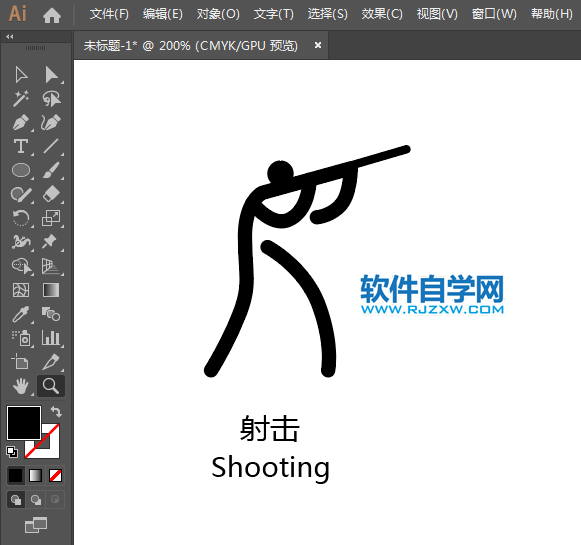Image resolution: width=581 pixels, height=545 pixels.
Task: Click the black Fill color box
Action: click(24, 423)
